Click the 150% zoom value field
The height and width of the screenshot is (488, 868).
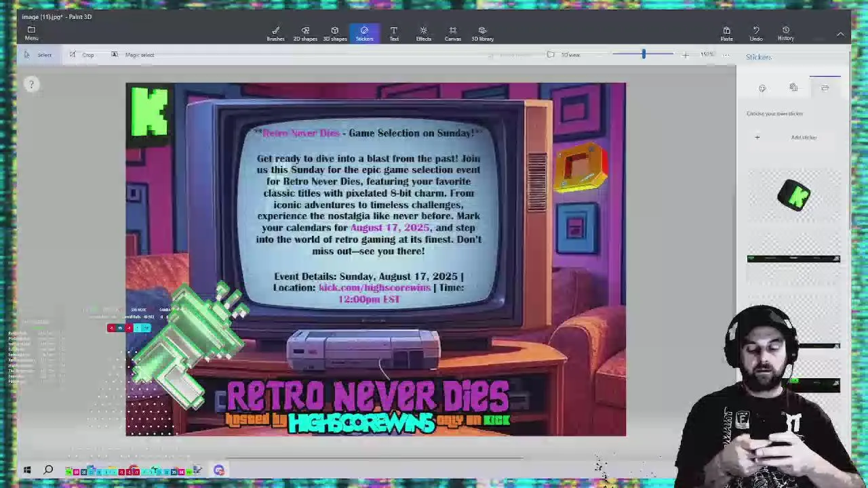tap(707, 55)
